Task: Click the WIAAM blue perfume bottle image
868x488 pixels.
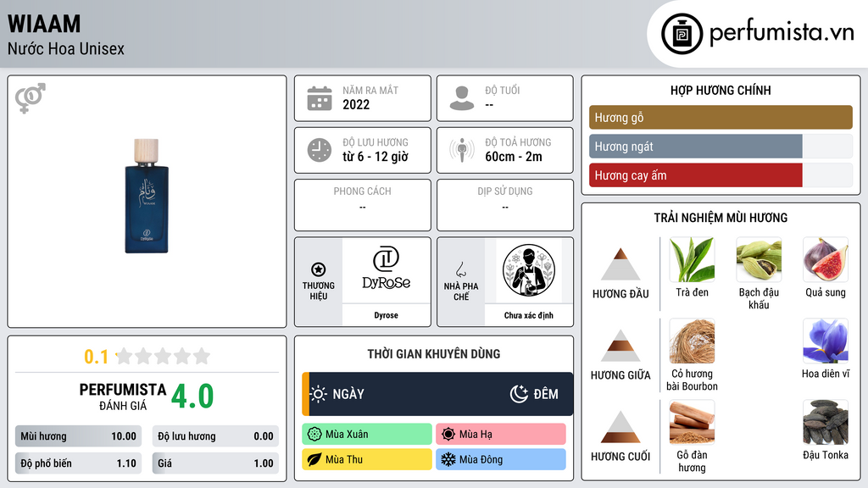Action: pos(147,197)
